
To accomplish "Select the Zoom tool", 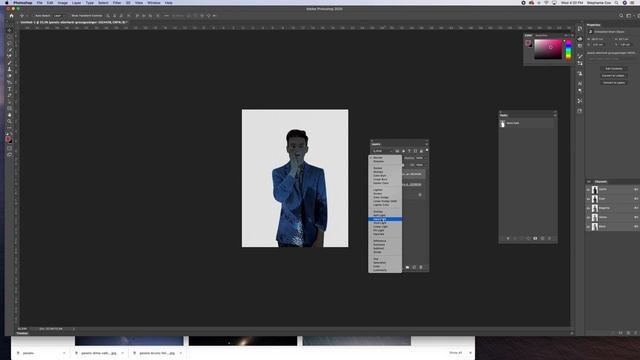I will point(10,122).
